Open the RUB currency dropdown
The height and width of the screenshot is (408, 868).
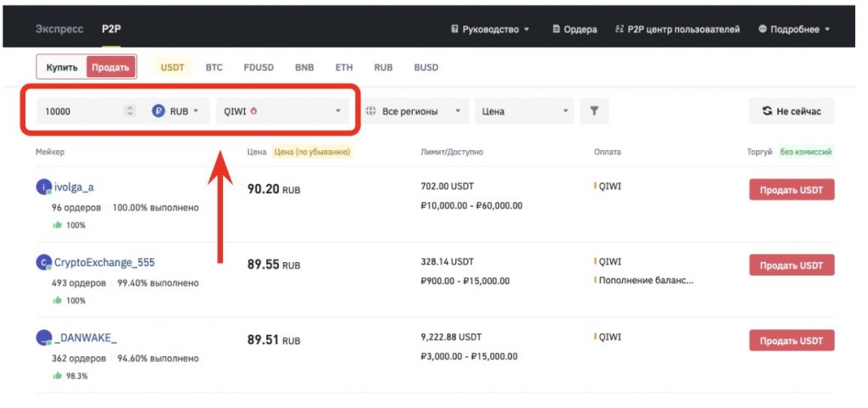coord(175,111)
